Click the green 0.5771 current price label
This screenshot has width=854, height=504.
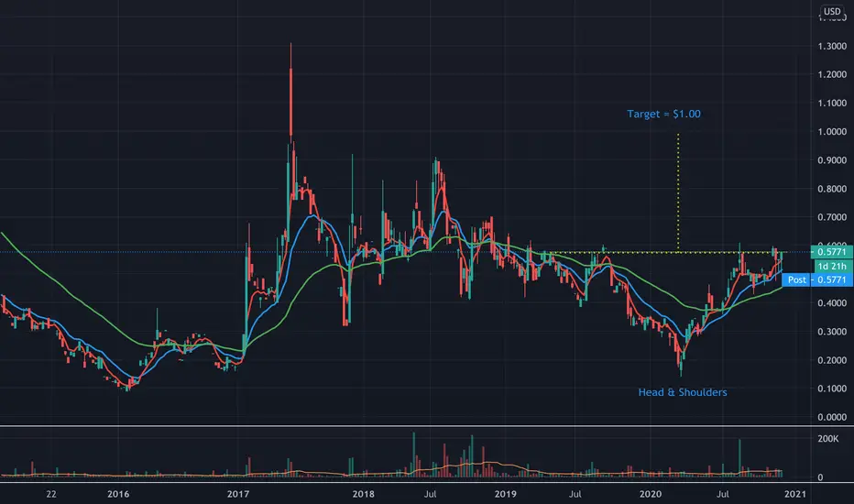(x=832, y=252)
